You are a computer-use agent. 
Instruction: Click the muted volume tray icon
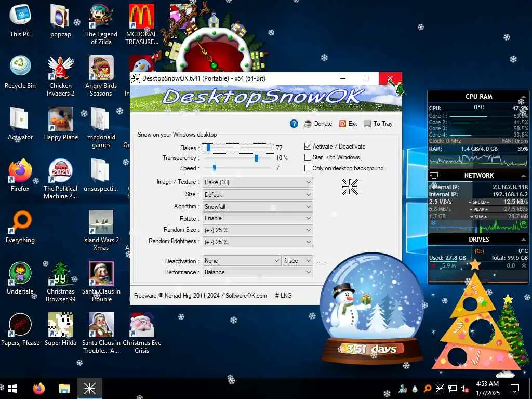pyautogui.click(x=464, y=389)
